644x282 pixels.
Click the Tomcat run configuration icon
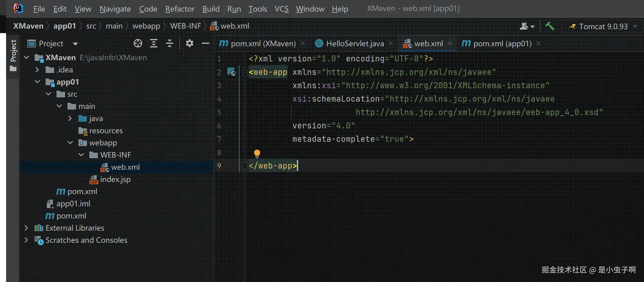(x=572, y=26)
